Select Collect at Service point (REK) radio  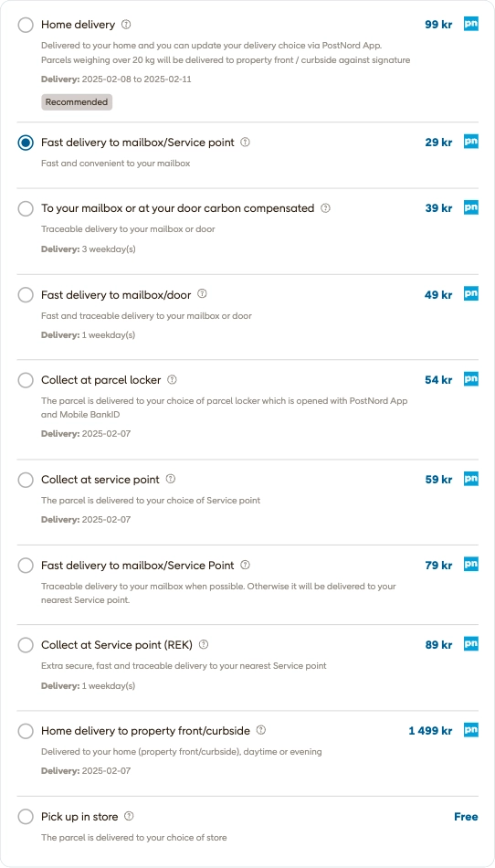(26, 645)
